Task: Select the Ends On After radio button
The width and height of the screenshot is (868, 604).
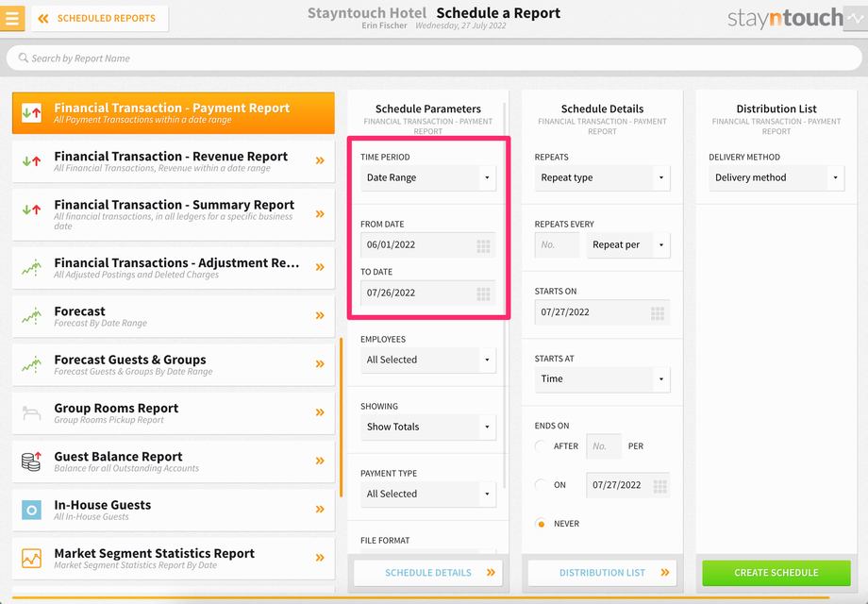Action: pyautogui.click(x=541, y=446)
